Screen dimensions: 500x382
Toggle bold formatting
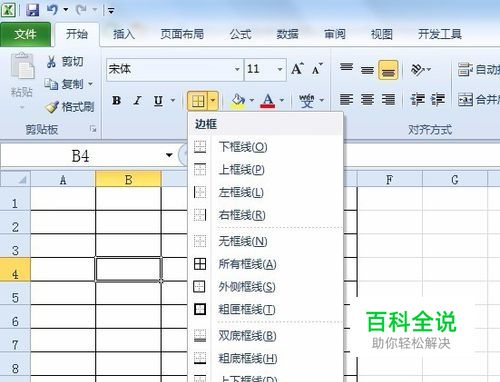(x=116, y=100)
